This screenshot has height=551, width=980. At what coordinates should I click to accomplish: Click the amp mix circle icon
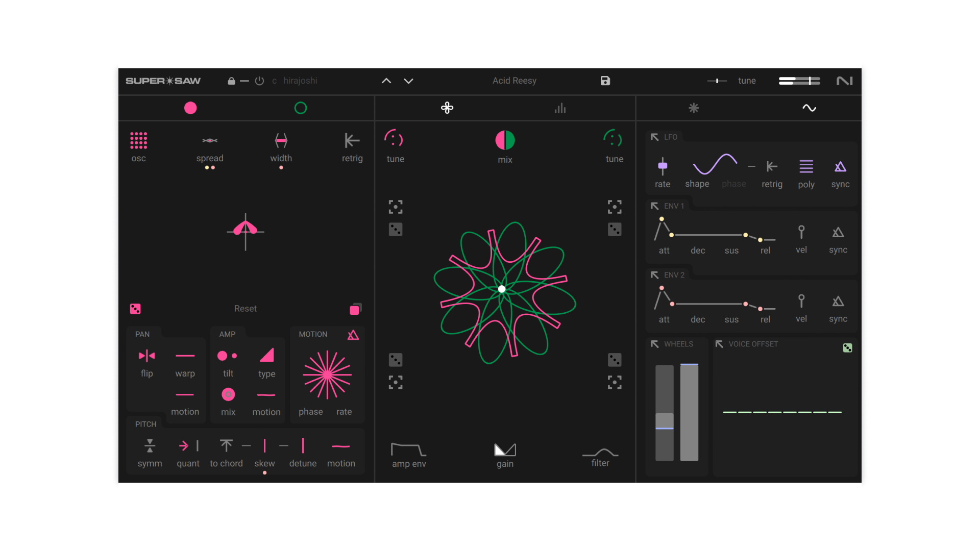tap(228, 394)
